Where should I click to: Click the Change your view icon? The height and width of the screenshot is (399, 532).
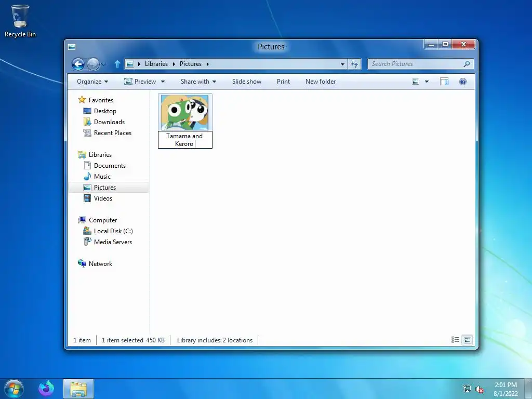click(x=416, y=82)
